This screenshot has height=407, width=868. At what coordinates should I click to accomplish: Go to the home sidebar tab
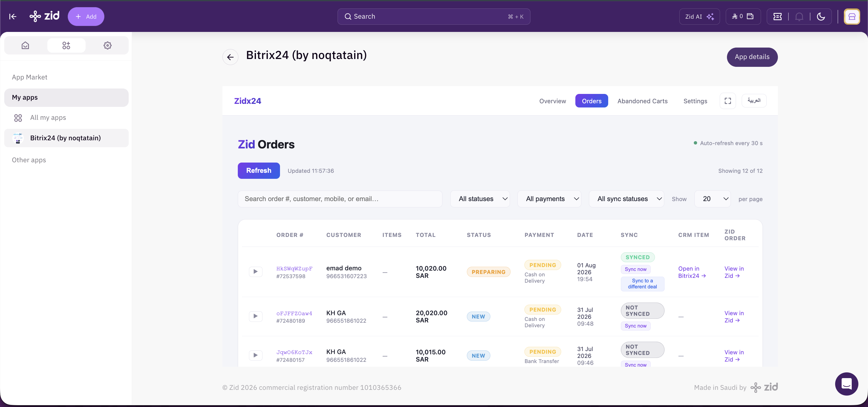point(25,45)
